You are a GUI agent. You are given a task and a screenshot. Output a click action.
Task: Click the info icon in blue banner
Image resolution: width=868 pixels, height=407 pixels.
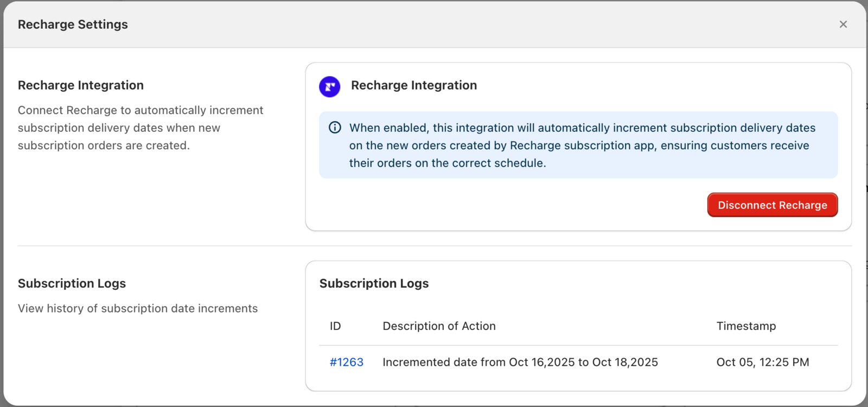[335, 128]
